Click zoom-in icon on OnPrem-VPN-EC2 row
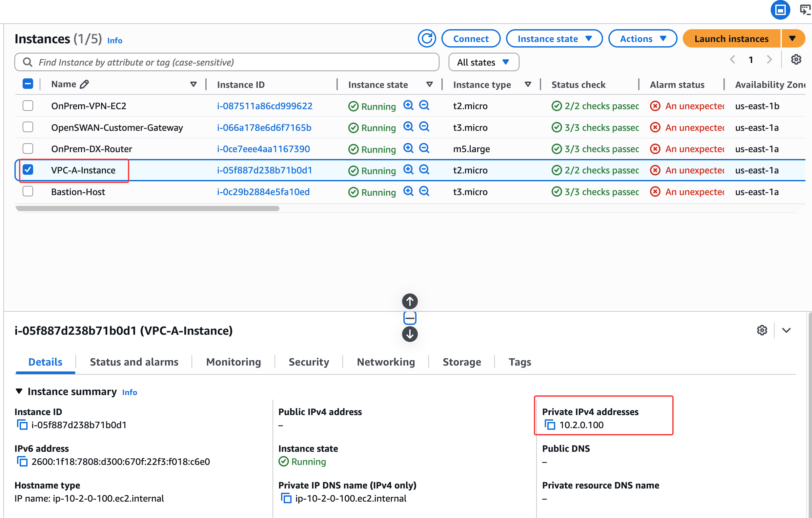 point(408,105)
